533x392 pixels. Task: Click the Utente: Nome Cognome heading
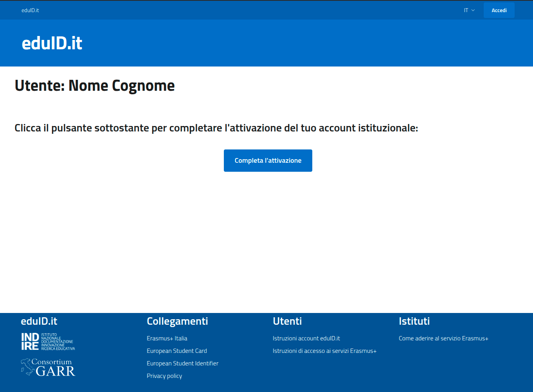[x=95, y=86]
